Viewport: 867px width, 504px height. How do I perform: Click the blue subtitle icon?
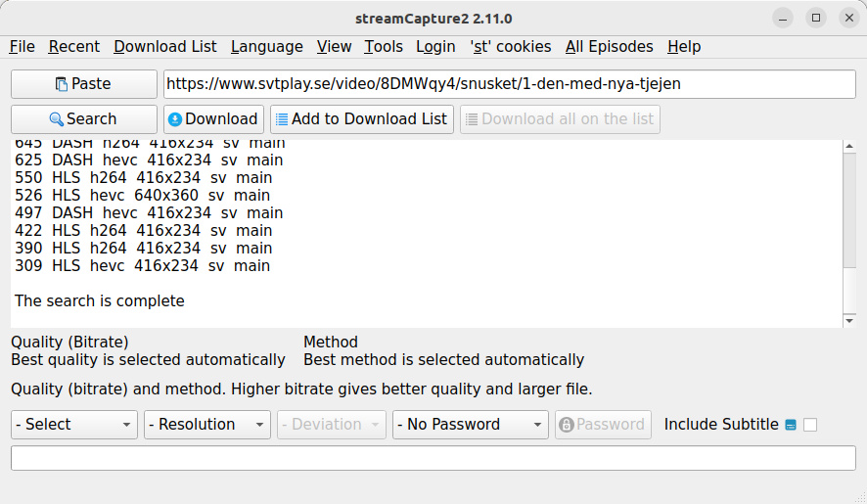(791, 425)
